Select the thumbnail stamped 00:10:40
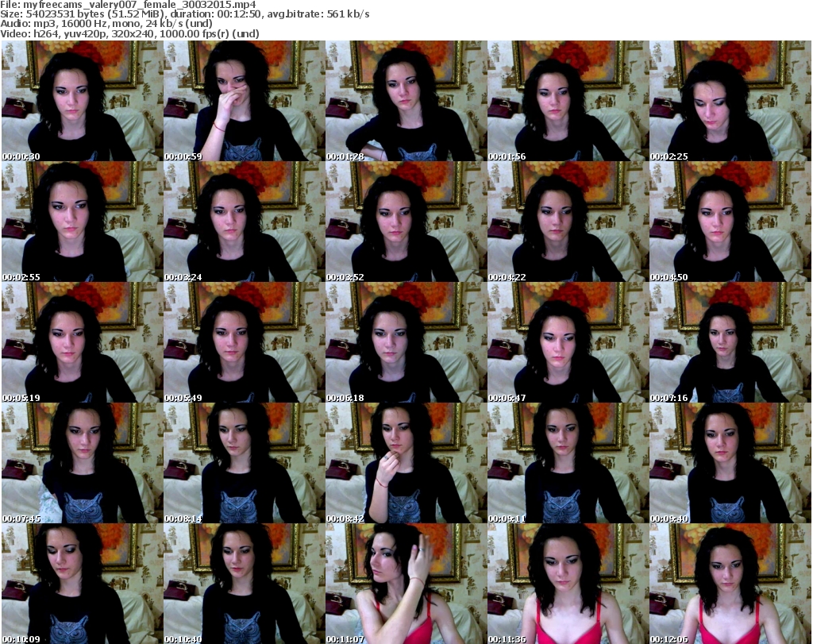 tap(245, 584)
